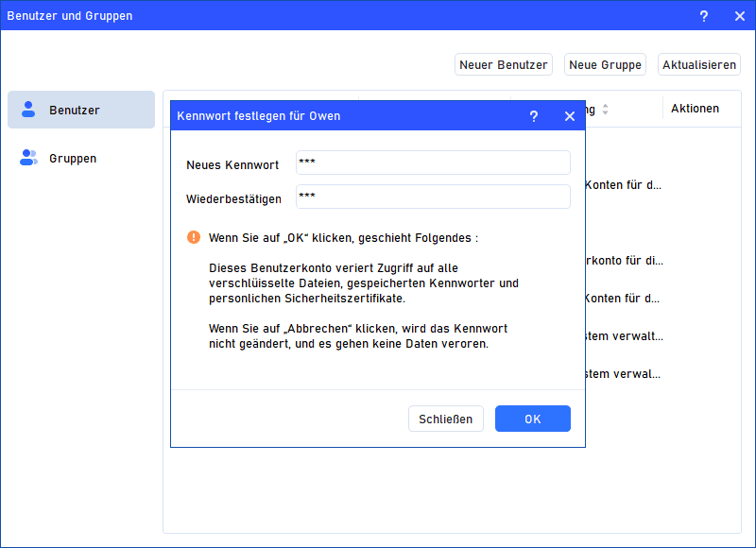Focus the Wiederbestätigen password field

click(x=433, y=197)
